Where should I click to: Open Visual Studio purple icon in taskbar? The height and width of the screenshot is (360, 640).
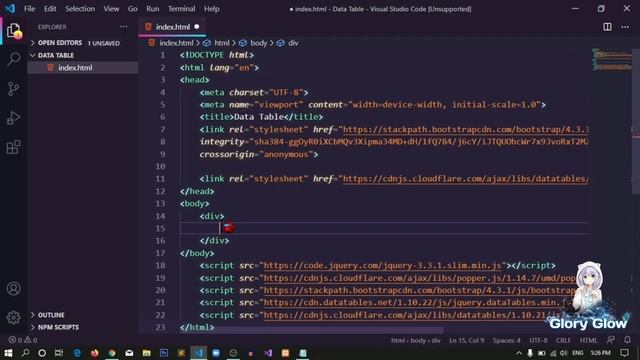pos(268,353)
